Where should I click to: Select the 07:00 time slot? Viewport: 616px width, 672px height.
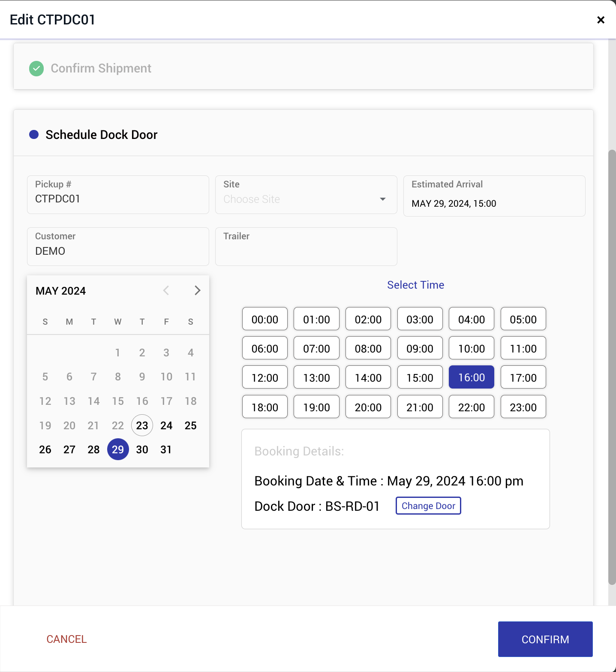click(x=316, y=348)
